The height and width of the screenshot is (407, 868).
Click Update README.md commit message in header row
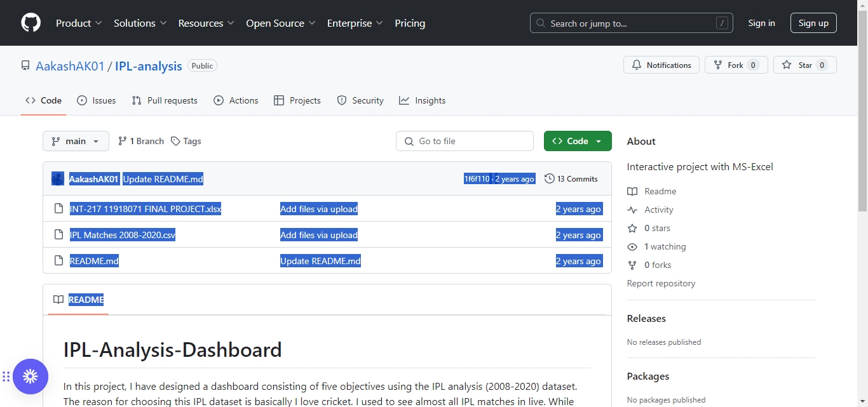tap(163, 178)
